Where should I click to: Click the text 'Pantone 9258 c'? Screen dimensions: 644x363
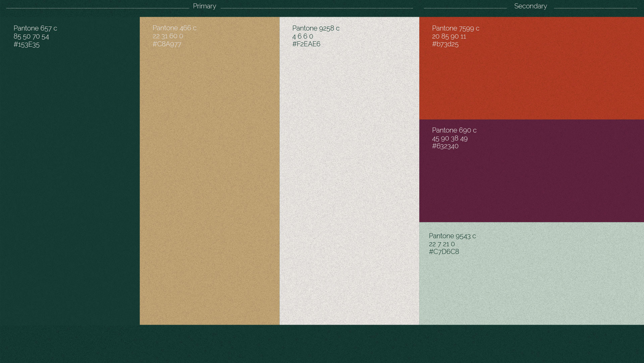click(x=316, y=28)
